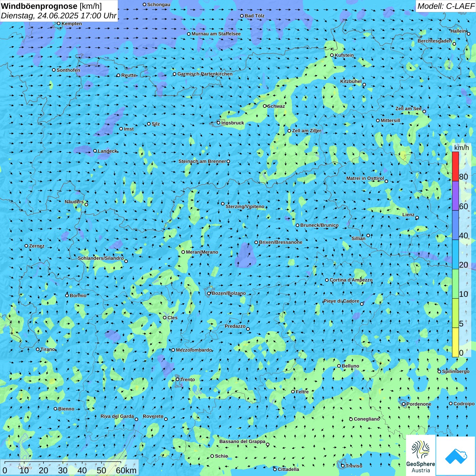The image size is (476, 476).
Task: Click the Garmisch-Partenkirchen label
Action: (x=205, y=74)
